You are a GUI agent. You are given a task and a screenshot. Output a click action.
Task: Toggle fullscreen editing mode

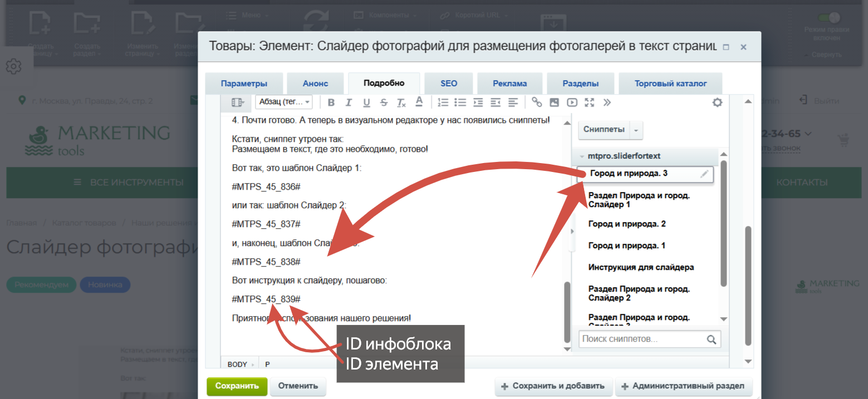pos(590,102)
